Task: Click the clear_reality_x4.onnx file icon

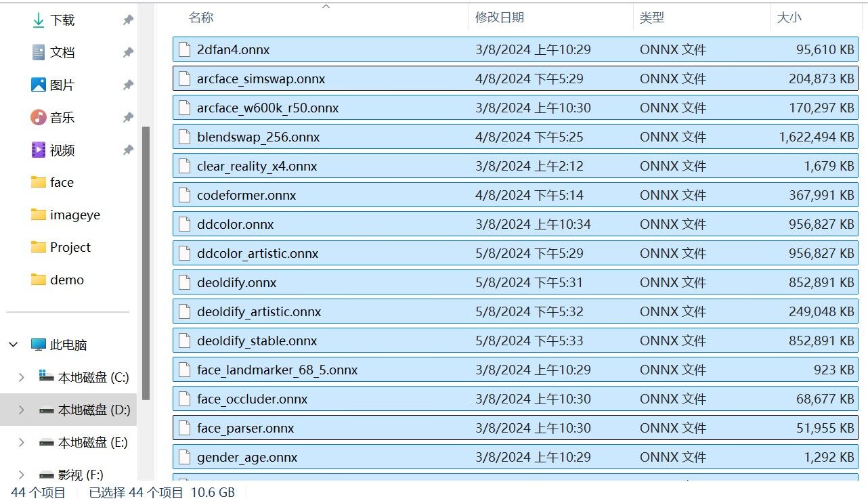Action: point(184,166)
